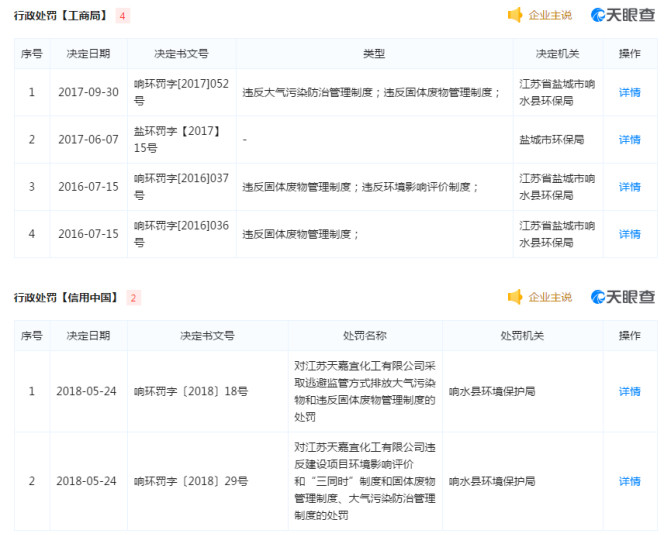
Task: Click type cell 违反大气污染防治管理制度
Action: 371,92
